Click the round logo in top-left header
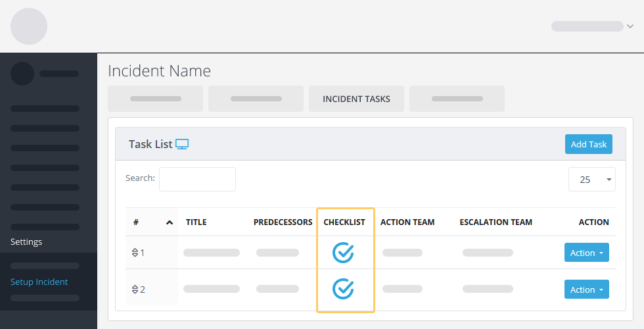This screenshot has width=644, height=329. tap(29, 26)
